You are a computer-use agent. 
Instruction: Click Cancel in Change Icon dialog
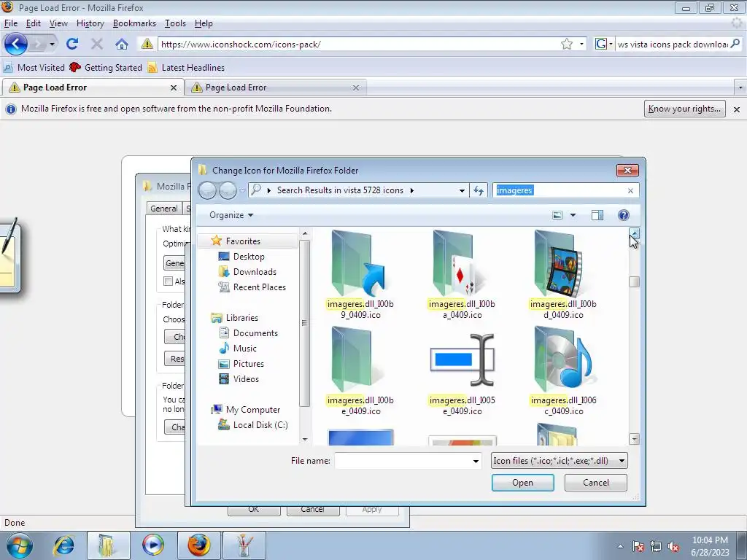coord(595,483)
